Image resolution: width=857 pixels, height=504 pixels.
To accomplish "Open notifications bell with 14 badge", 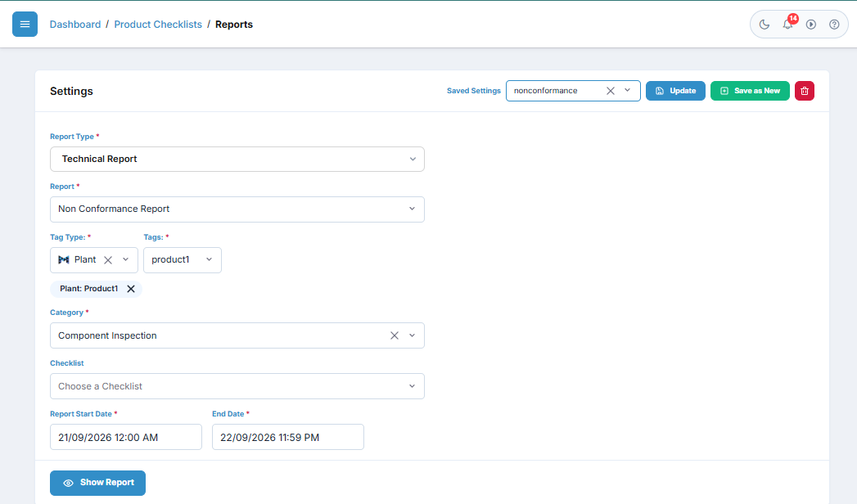I will [x=787, y=24].
